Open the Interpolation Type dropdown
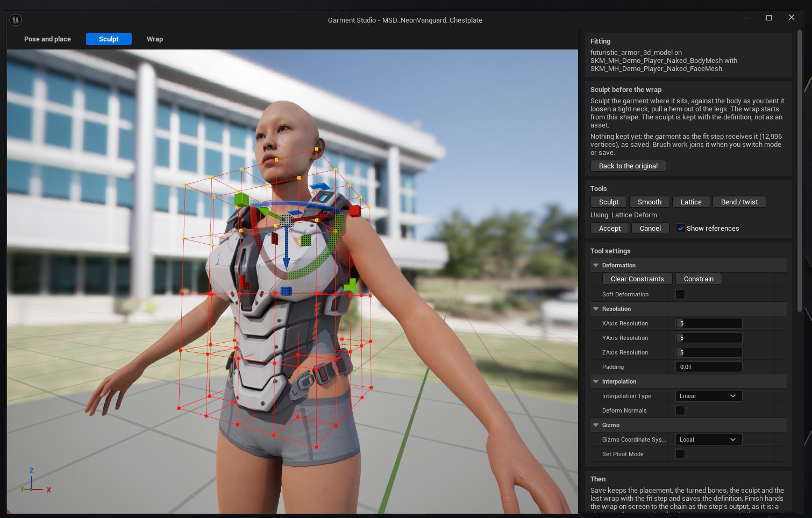Image resolution: width=812 pixels, height=518 pixels. pos(709,396)
